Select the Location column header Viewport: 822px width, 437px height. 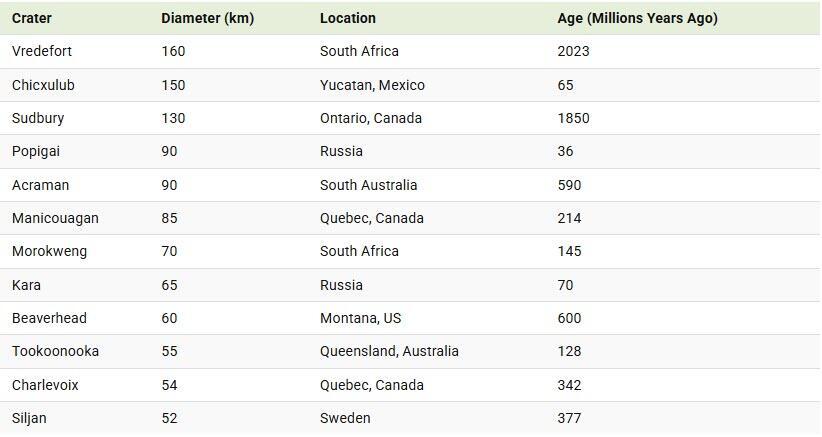[348, 18]
